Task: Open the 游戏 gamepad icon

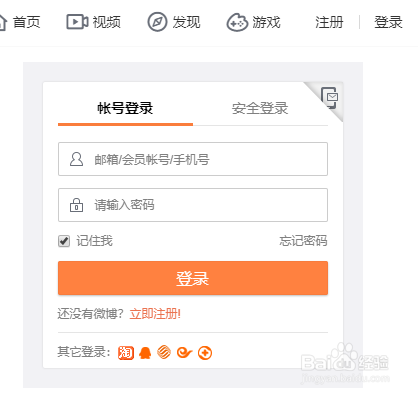Action: (x=237, y=23)
